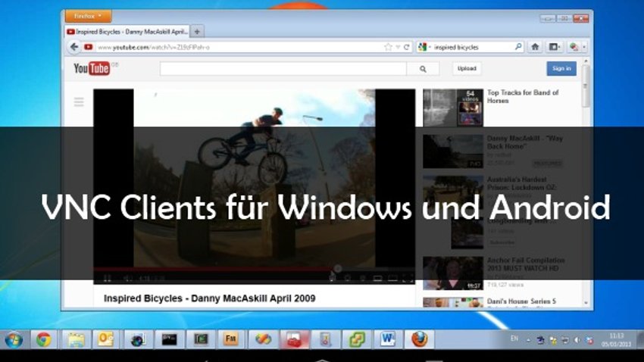The width and height of the screenshot is (644, 362).
Task: Click the YouTube search magnifier button
Action: click(x=423, y=69)
